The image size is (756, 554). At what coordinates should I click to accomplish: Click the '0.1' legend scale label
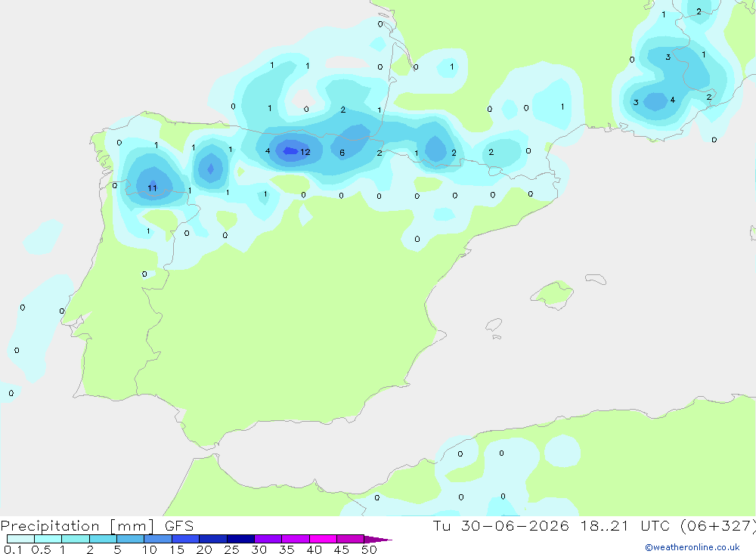pyautogui.click(x=13, y=549)
